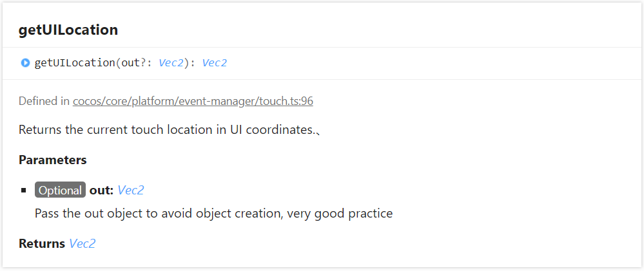This screenshot has width=644, height=271.
Task: Click the gray Optional badge
Action: coord(61,191)
